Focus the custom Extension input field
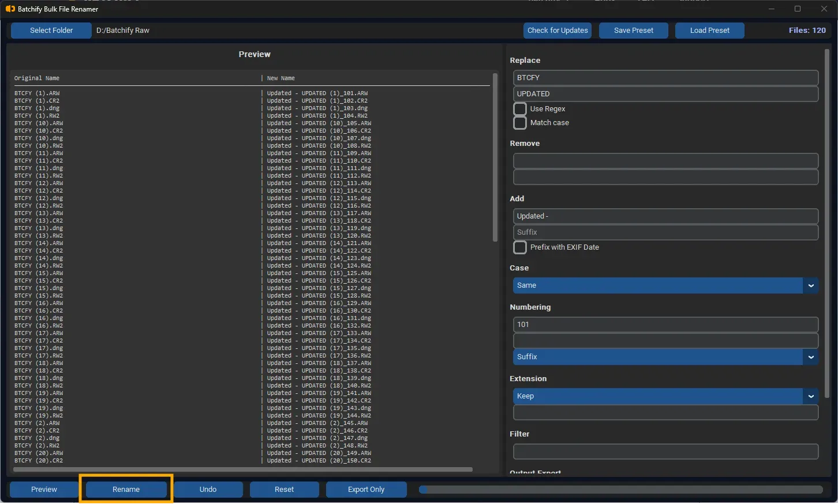This screenshot has height=504, width=838. [x=665, y=412]
